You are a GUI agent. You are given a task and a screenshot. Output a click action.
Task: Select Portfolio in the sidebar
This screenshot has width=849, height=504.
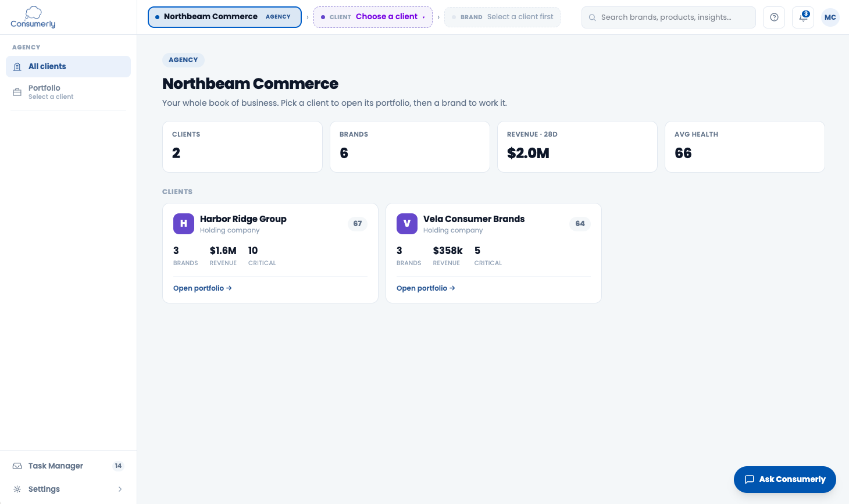pyautogui.click(x=68, y=92)
